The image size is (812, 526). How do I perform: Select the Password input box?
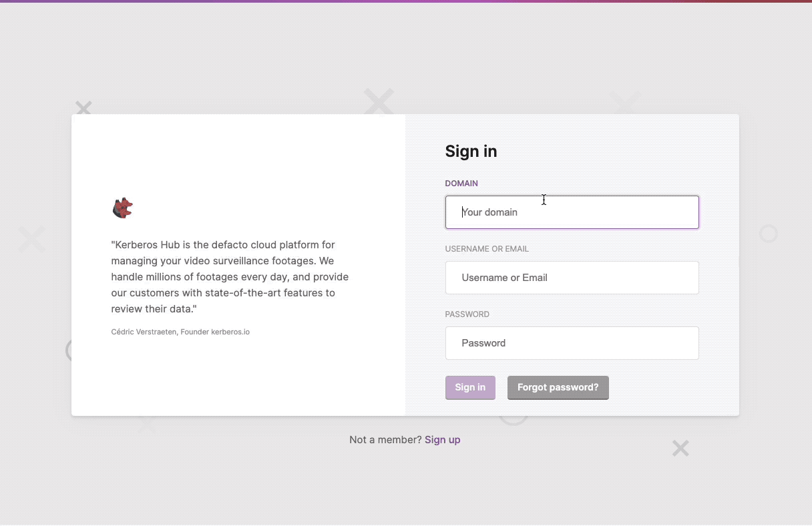(572, 342)
